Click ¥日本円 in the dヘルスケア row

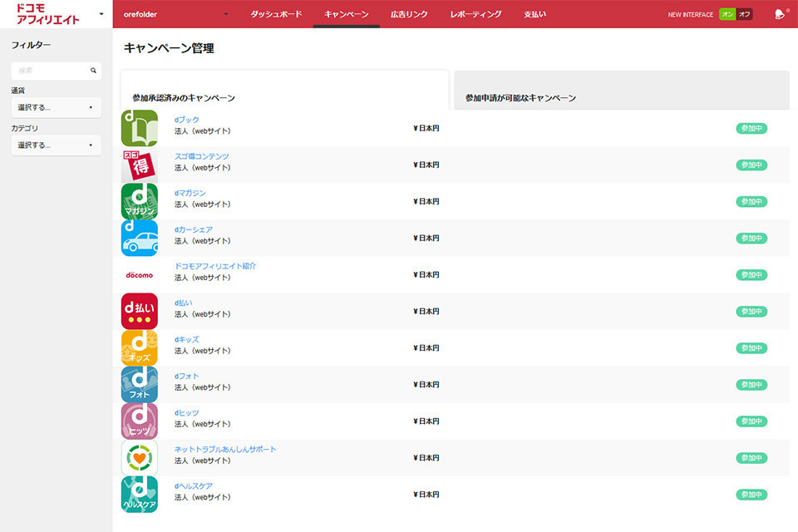[426, 495]
